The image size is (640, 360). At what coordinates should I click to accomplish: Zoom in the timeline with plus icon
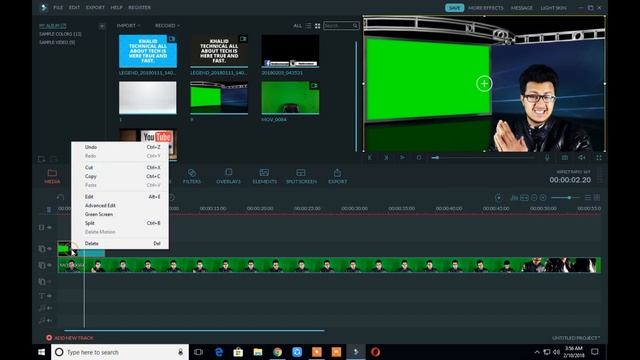tap(543, 198)
